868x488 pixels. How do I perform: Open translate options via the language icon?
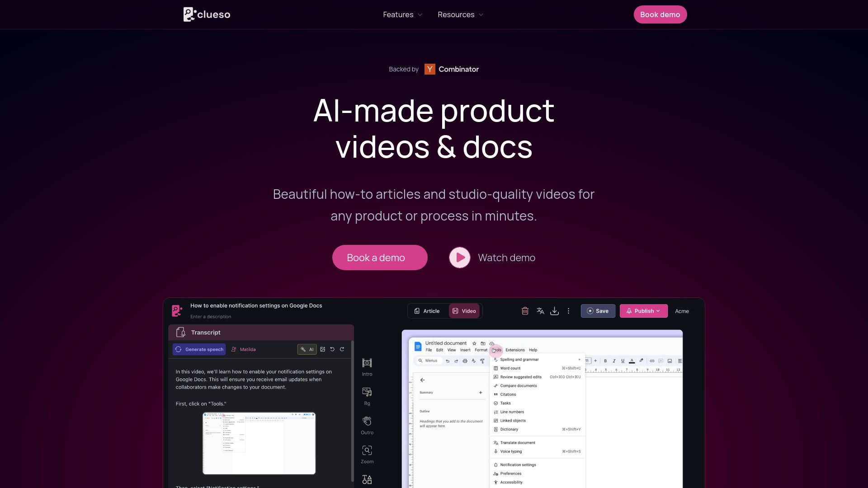pyautogui.click(x=540, y=311)
